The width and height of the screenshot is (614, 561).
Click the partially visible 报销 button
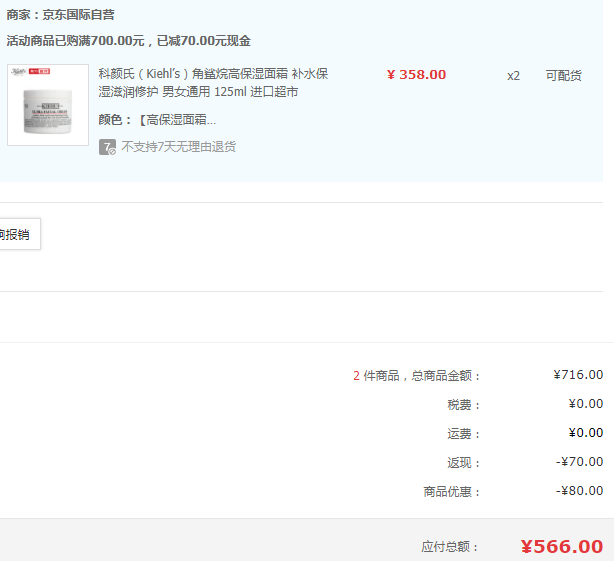(x=20, y=234)
